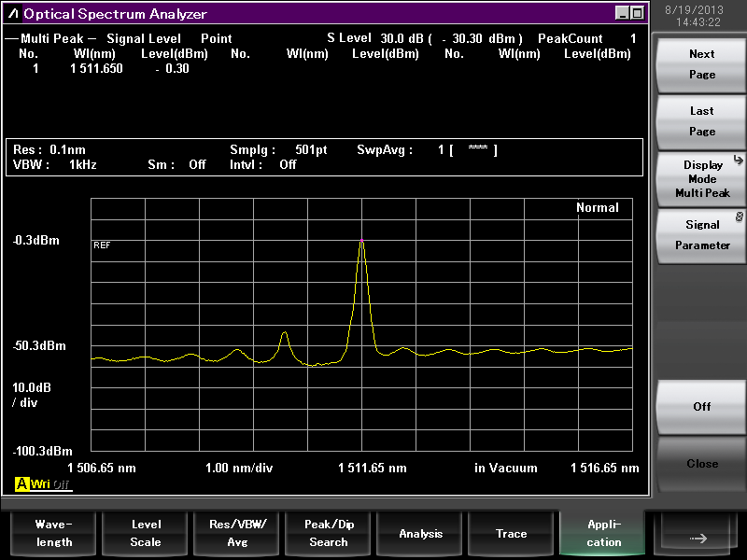Change Display Mode Multi Peak setting
Image resolution: width=747 pixels, height=560 pixels.
(701, 178)
